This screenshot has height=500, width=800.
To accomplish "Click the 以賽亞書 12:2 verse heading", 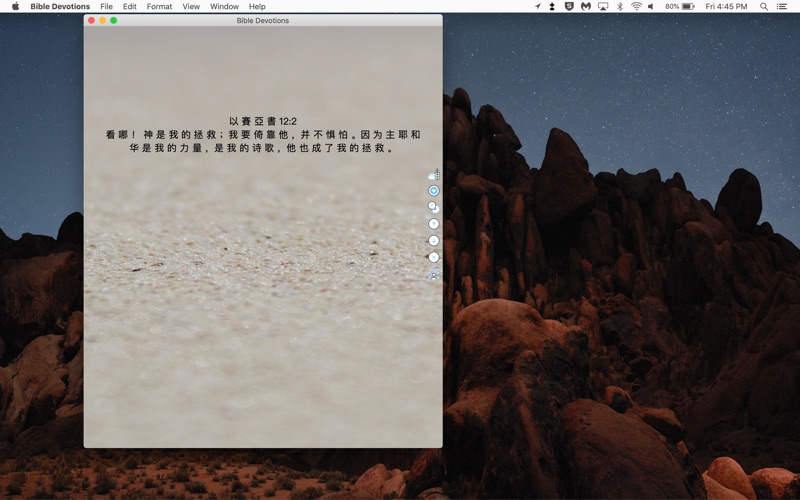I will tap(262, 121).
